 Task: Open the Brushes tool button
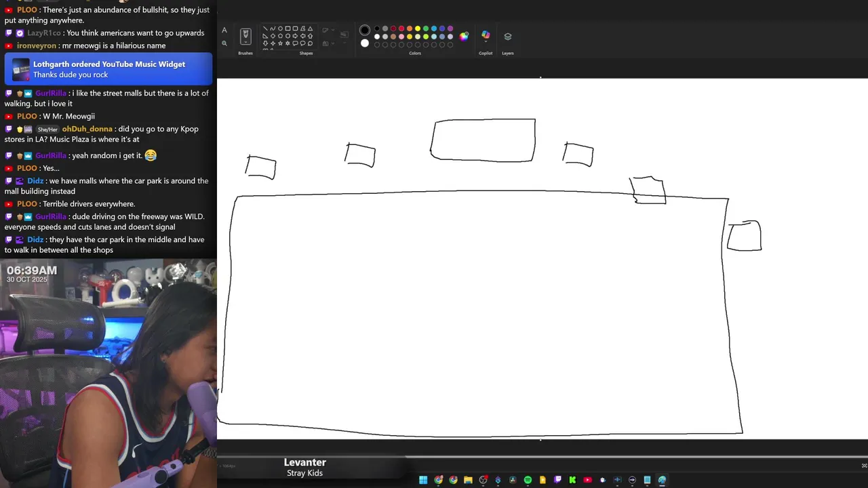pyautogui.click(x=245, y=37)
